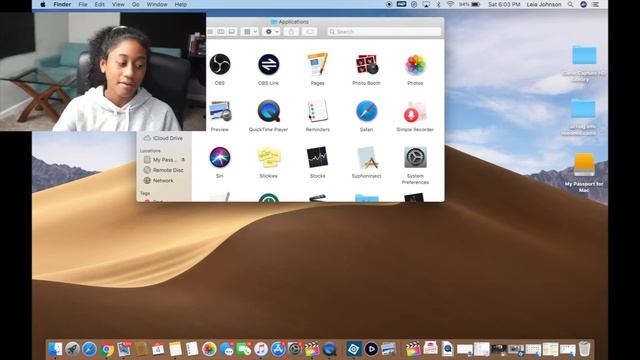640x360 pixels.
Task: Open the Apple menu
Action: click(43, 4)
